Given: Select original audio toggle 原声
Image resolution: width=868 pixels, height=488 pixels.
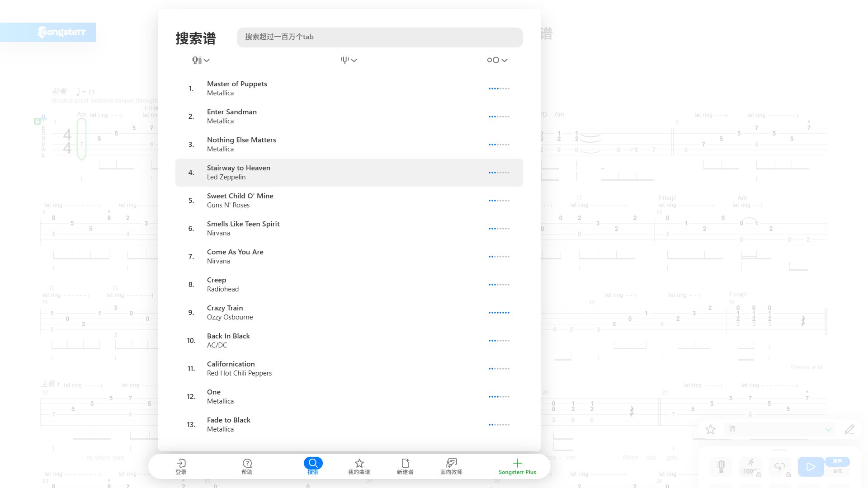Looking at the screenshot, I should tap(837, 461).
